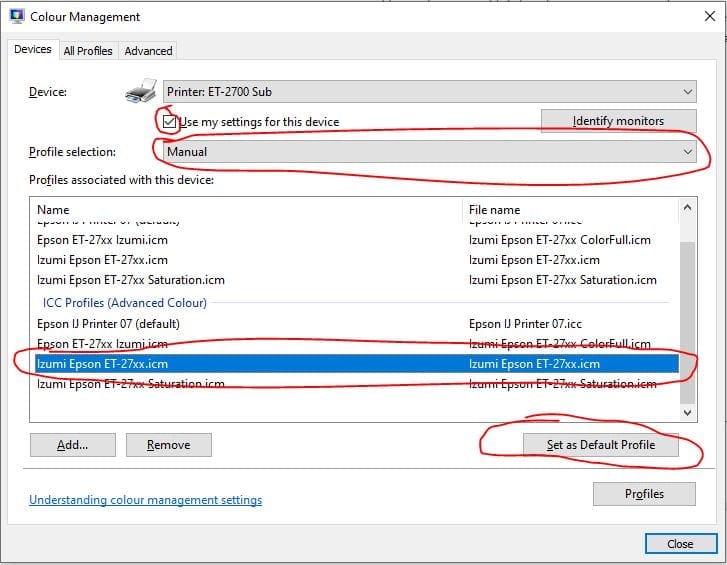Screen dimensions: 727x565
Task: Switch to the Advanced tab
Action: (148, 51)
